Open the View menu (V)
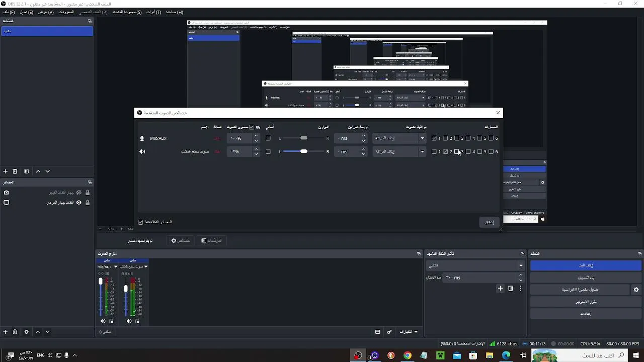 [46, 12]
